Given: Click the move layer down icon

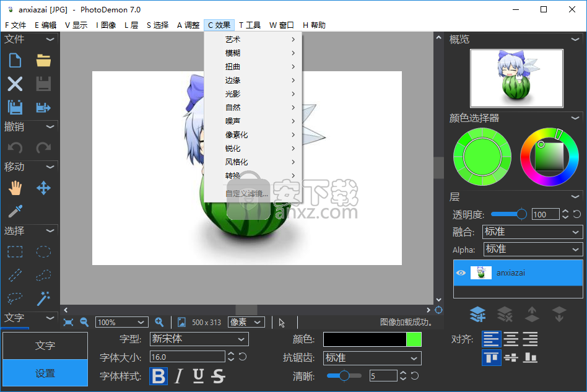Looking at the screenshot, I should (x=559, y=314).
